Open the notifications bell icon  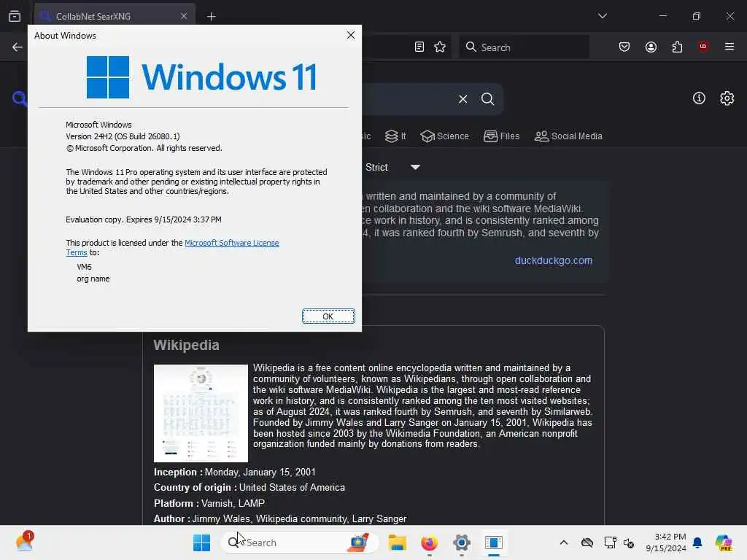pyautogui.click(x=697, y=542)
